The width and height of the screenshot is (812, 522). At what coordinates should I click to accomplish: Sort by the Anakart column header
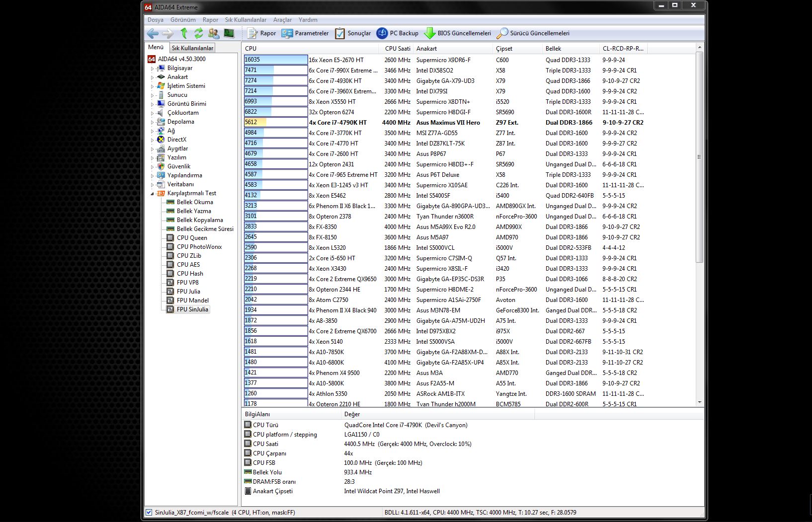pos(453,48)
